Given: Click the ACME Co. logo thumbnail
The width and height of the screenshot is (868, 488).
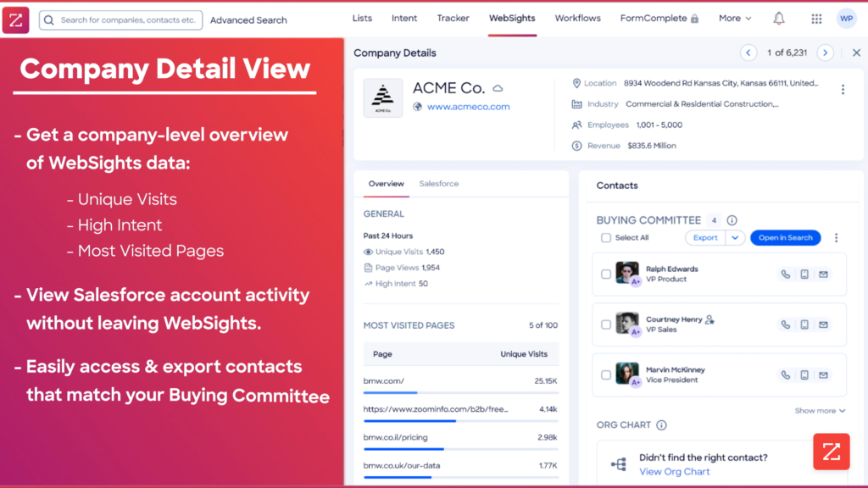Looking at the screenshot, I should click(x=383, y=98).
